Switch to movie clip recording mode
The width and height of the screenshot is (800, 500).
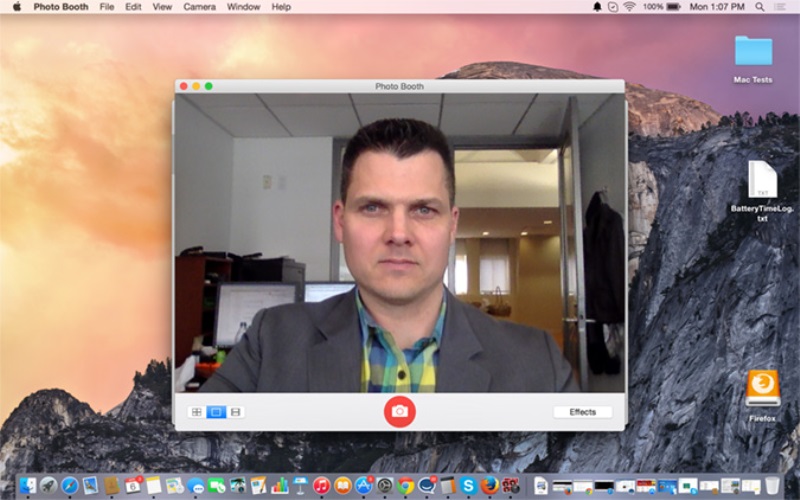click(x=235, y=412)
